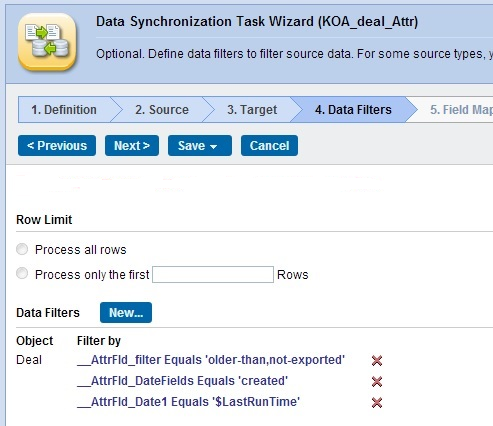Delete the __AttrFld_Date1 $LastRunTime filter
This screenshot has width=493, height=426.
click(x=377, y=402)
